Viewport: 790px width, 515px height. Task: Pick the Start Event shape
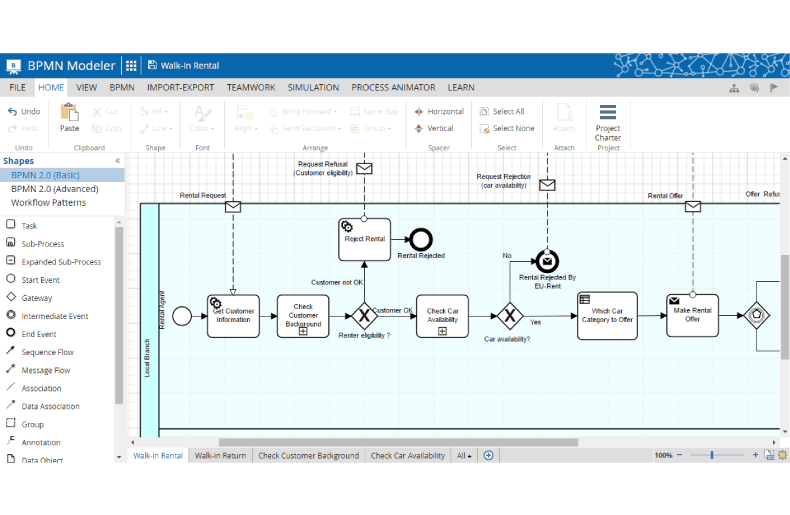click(40, 280)
